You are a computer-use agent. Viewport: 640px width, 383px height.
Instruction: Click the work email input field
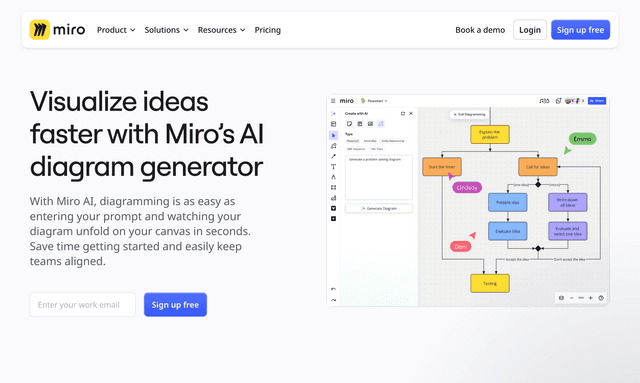pyautogui.click(x=82, y=305)
